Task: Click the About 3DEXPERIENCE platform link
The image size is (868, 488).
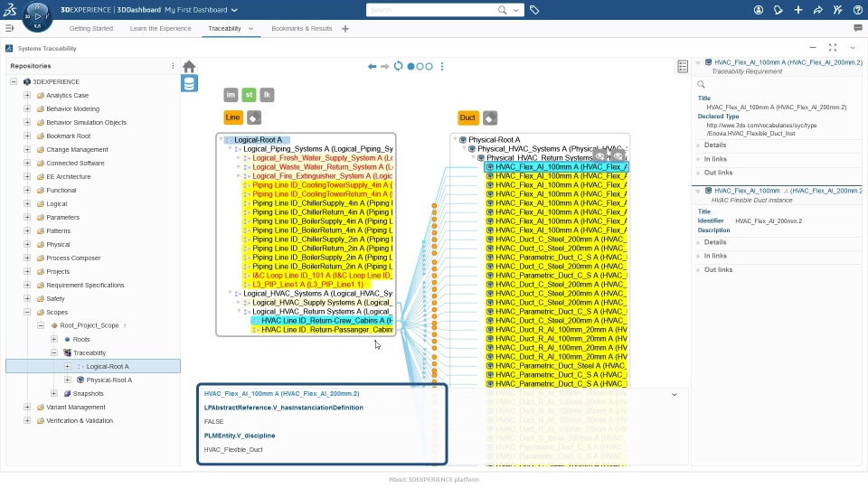Action: click(433, 480)
